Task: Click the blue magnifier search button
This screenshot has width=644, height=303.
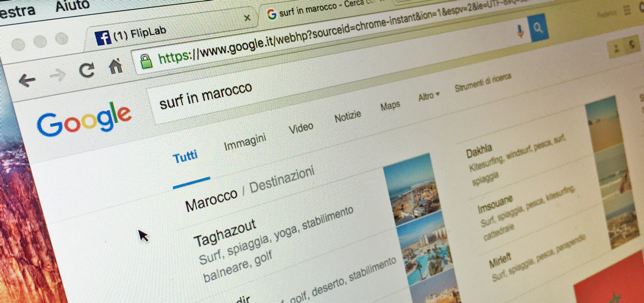Action: [x=538, y=28]
